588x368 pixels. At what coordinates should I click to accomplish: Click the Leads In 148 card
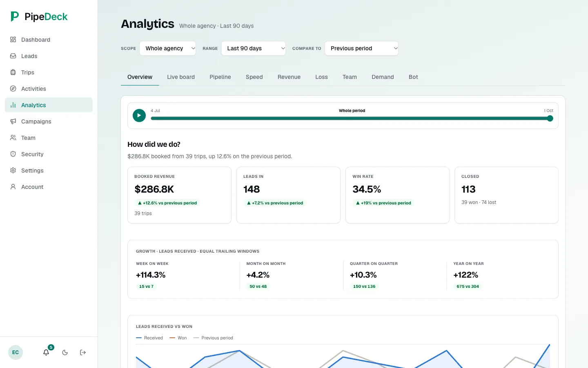tap(288, 195)
